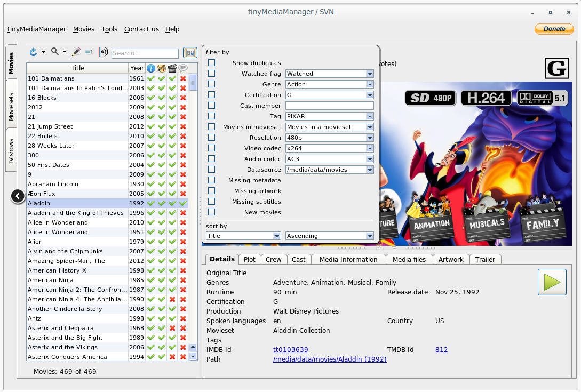Click the G certification rating logo
The width and height of the screenshot is (581, 392).
coord(557,68)
